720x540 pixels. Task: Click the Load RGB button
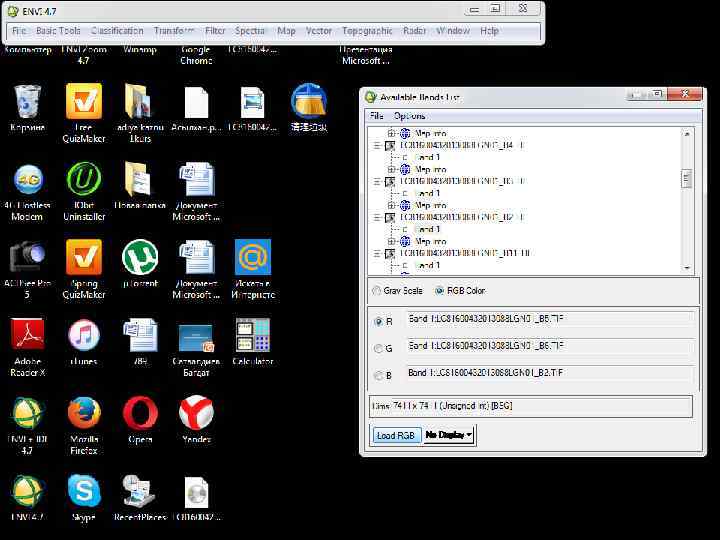396,435
